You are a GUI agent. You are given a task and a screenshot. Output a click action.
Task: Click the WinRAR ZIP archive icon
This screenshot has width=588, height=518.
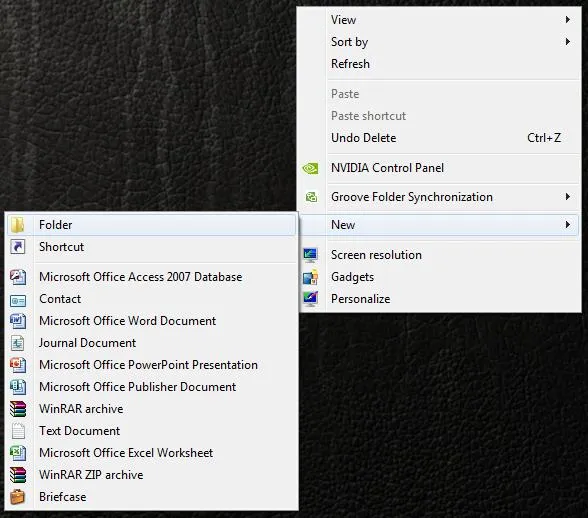18,475
